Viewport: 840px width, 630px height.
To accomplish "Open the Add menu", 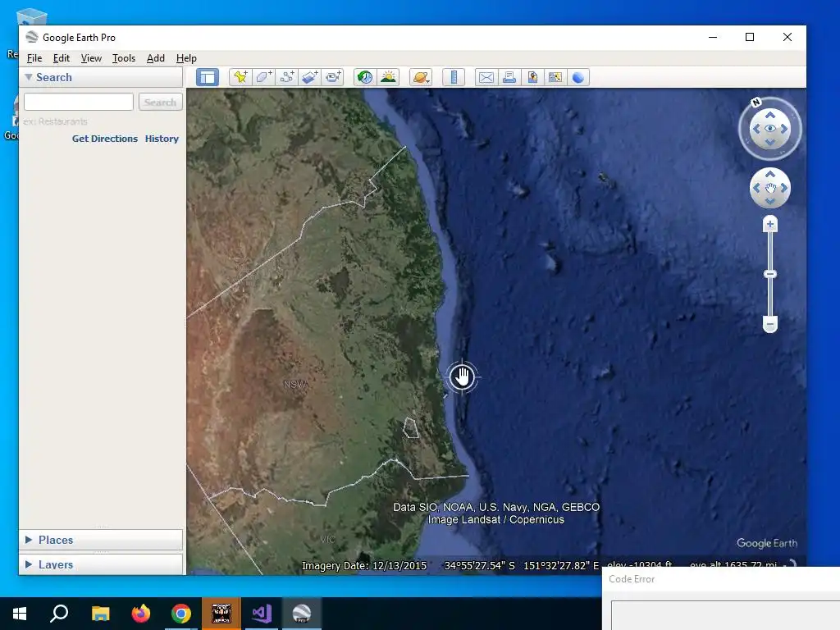I will point(155,58).
